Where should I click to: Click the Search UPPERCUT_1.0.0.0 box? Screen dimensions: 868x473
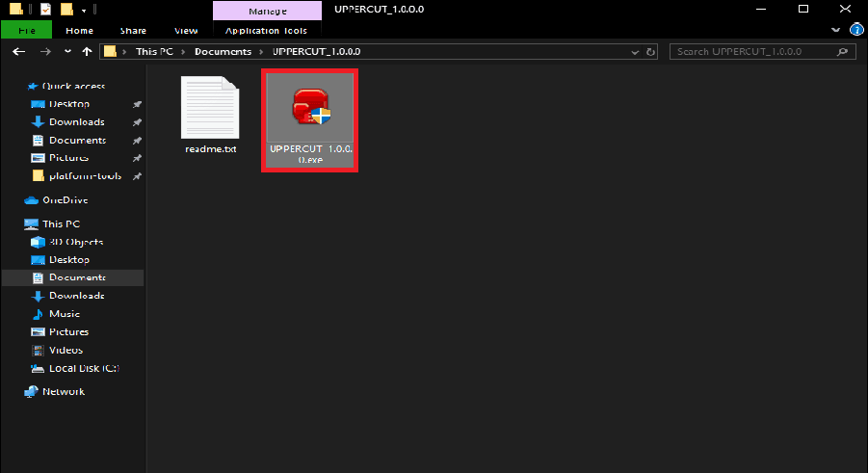751,51
